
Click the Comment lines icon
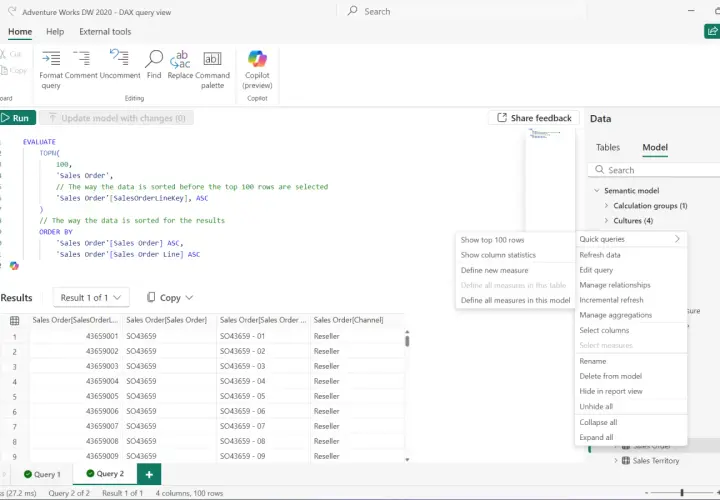[81, 58]
